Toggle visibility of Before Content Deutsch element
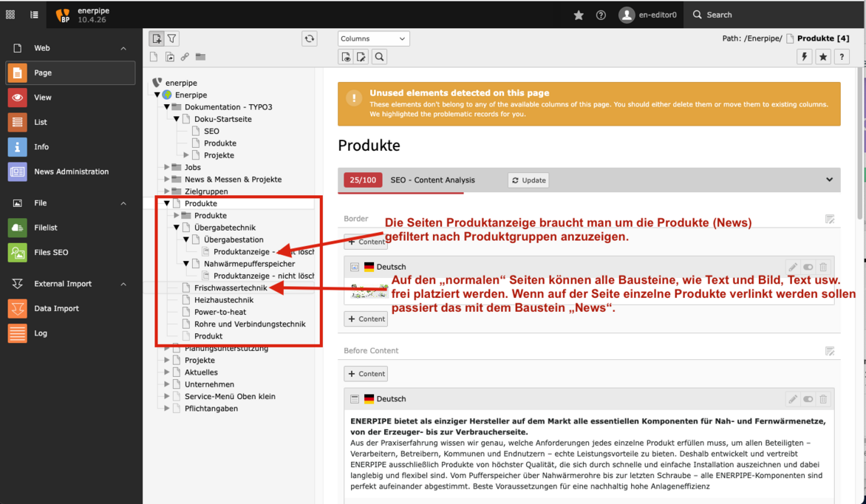 pos(808,399)
